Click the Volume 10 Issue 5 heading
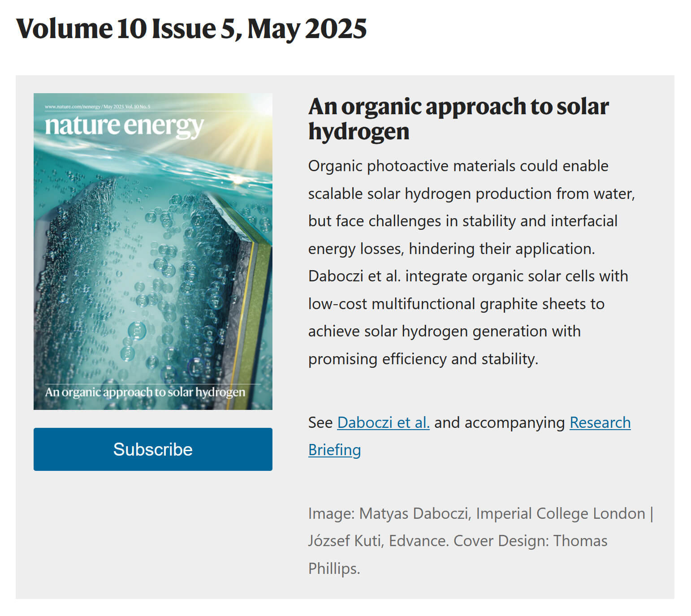Viewport: 691px width, 616px height. [191, 29]
